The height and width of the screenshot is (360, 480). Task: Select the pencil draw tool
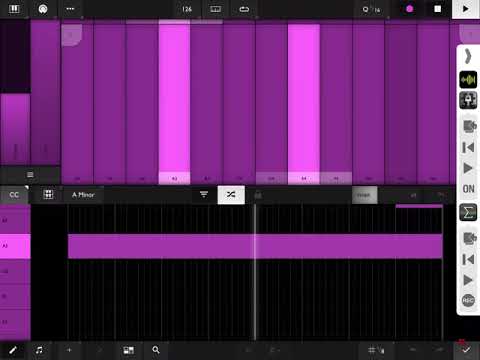click(13, 350)
